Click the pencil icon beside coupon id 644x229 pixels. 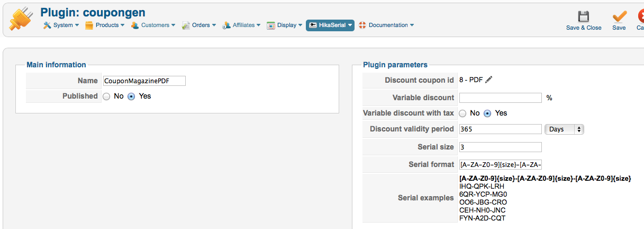click(489, 80)
